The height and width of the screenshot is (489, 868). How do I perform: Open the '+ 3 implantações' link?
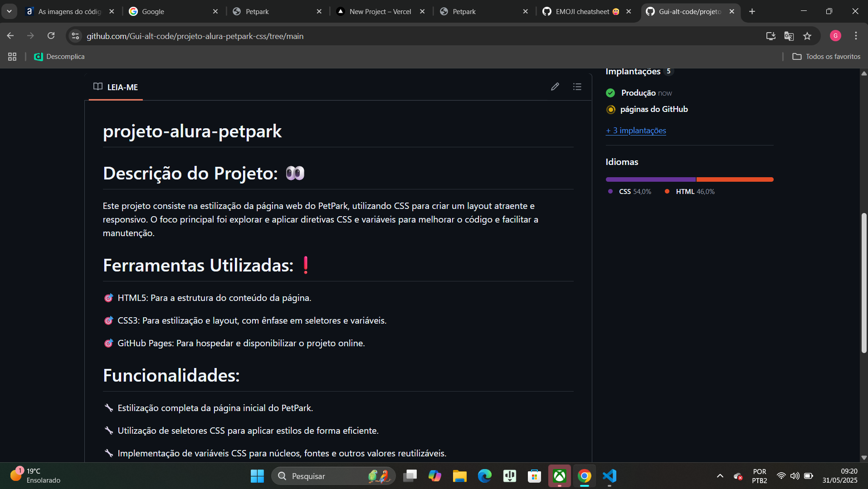pos(636,131)
